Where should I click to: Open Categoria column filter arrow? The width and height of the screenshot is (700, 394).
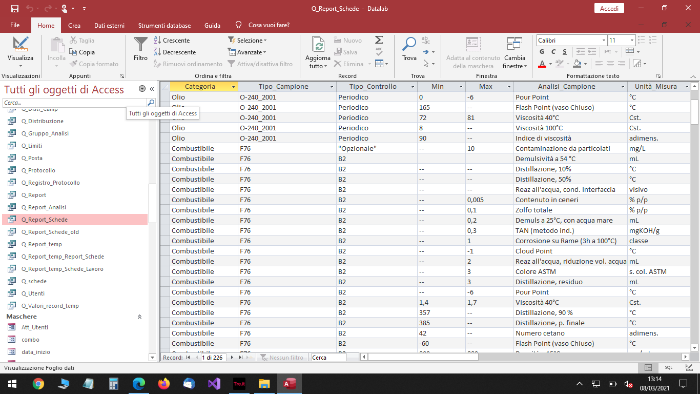tap(233, 87)
